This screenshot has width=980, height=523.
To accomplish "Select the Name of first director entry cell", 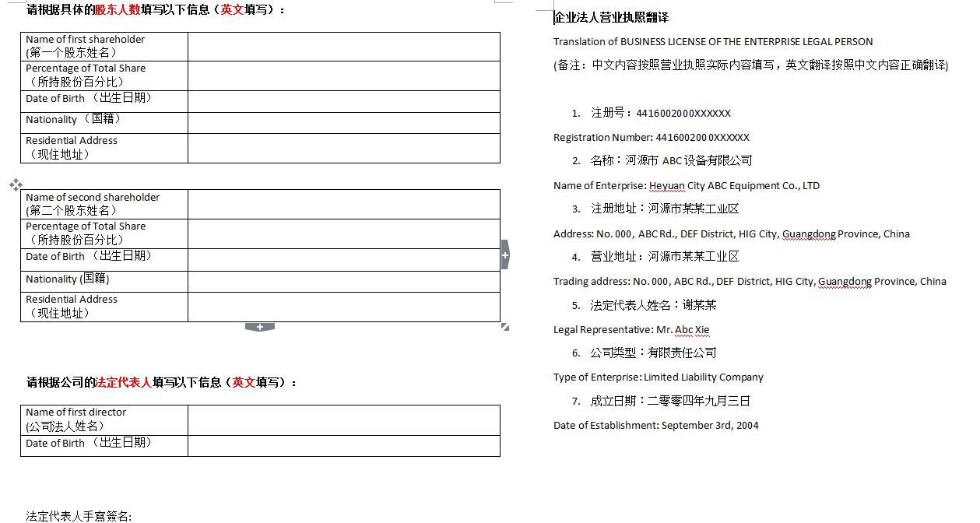I will 342,419.
